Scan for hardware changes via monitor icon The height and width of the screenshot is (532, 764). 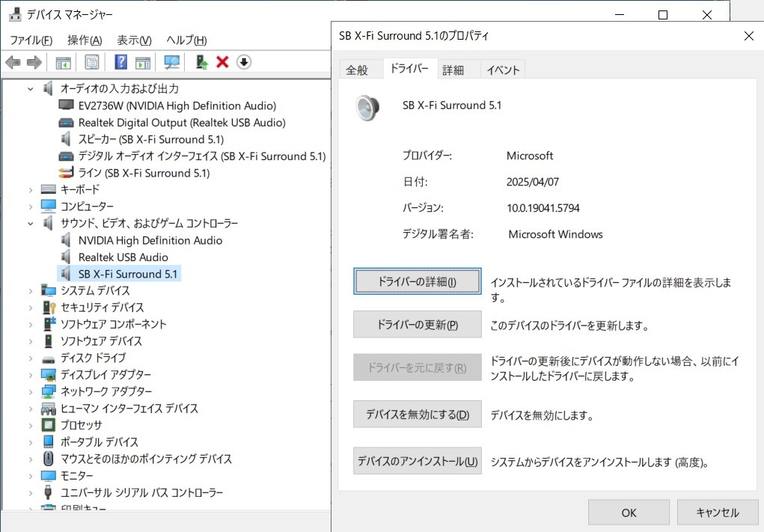point(171,62)
